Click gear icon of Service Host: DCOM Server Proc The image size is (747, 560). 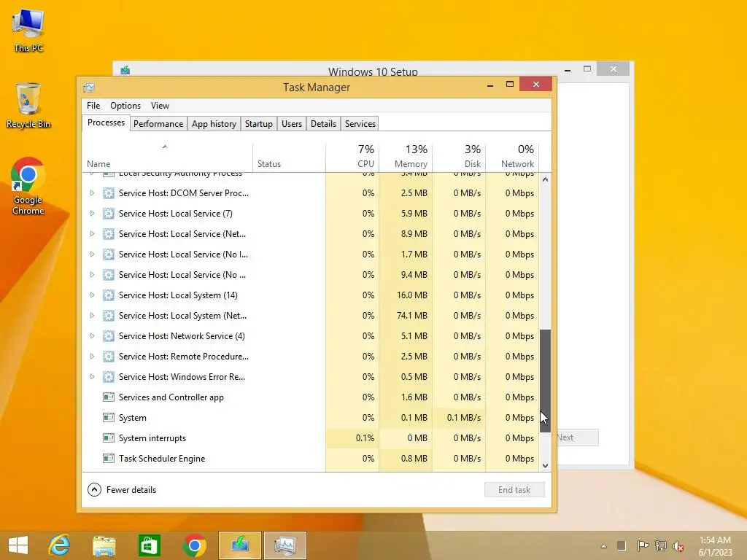(x=109, y=192)
